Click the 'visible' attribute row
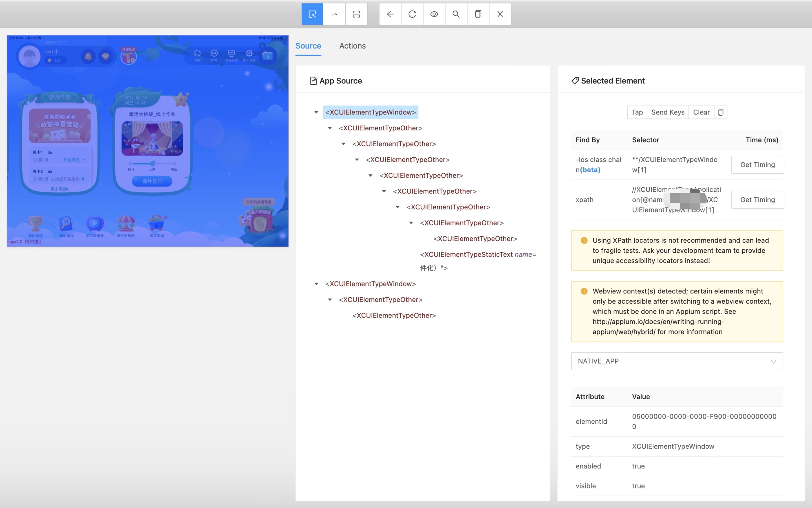 click(x=677, y=486)
